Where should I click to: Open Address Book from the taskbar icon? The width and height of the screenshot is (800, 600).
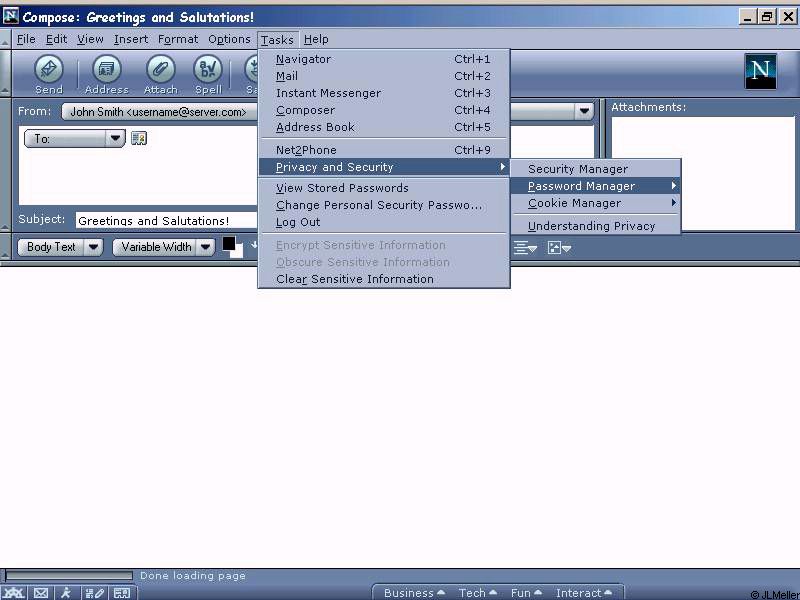point(122,593)
